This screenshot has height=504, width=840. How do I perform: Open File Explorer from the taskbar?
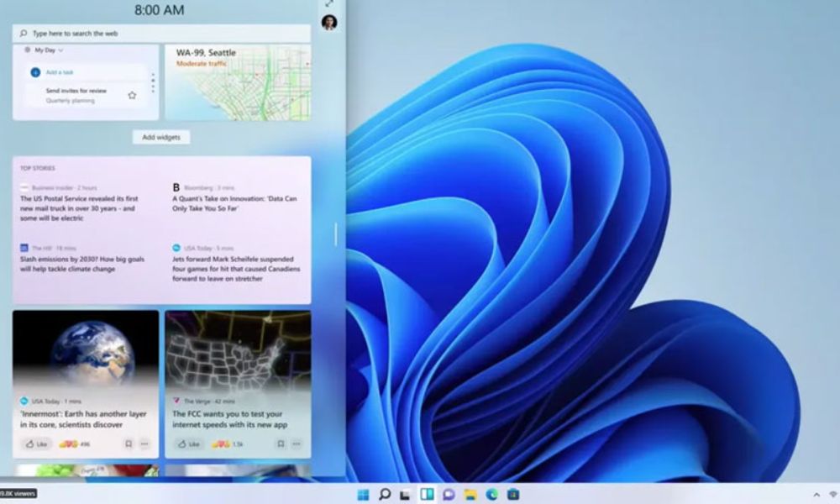pyautogui.click(x=470, y=495)
